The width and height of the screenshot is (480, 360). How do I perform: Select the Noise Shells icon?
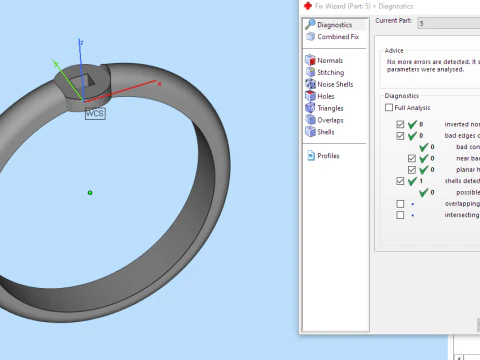[x=310, y=84]
